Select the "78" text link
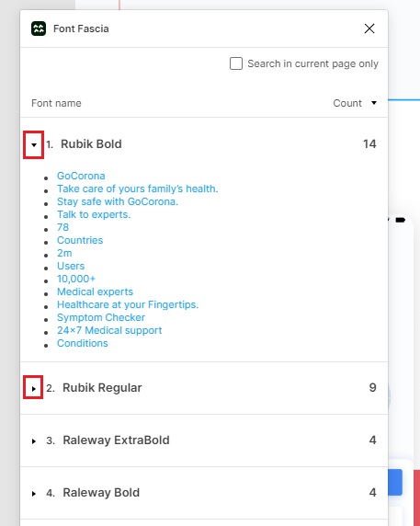The height and width of the screenshot is (526, 420). coord(62,227)
